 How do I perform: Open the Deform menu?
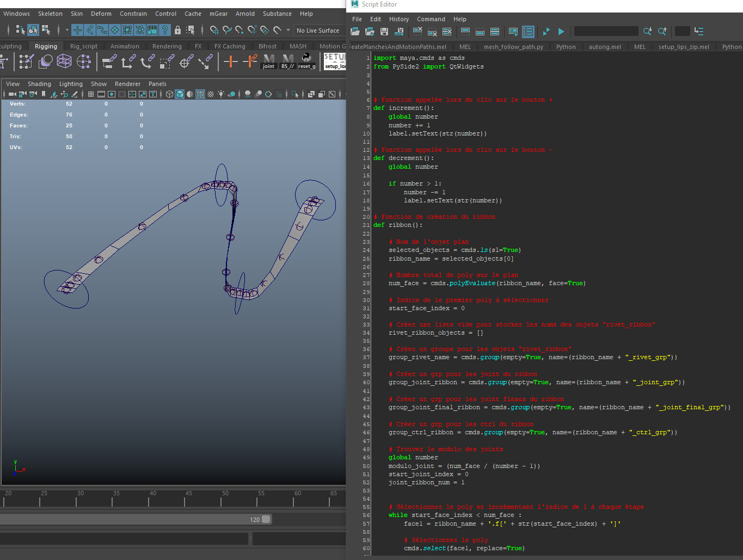pyautogui.click(x=101, y=14)
